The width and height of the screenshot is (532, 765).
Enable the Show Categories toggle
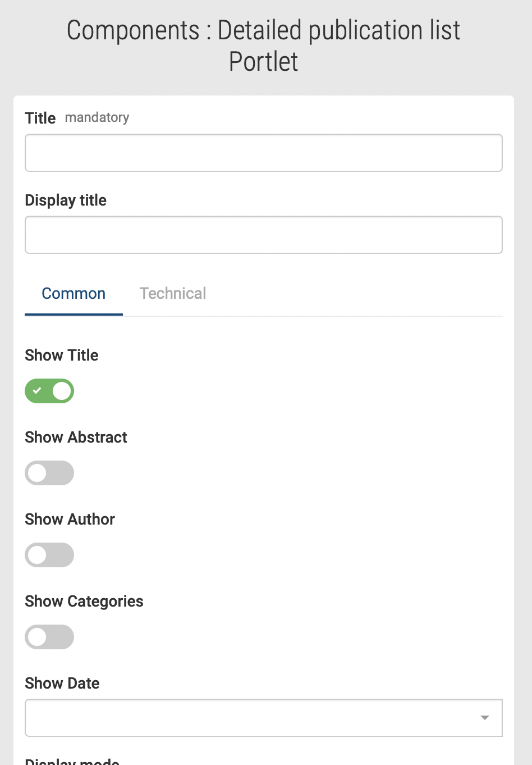click(x=49, y=637)
